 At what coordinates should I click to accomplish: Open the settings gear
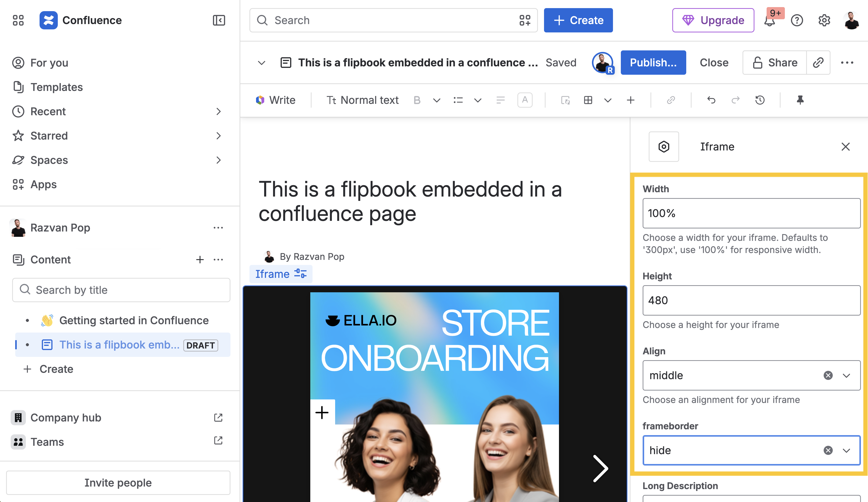[x=824, y=20]
